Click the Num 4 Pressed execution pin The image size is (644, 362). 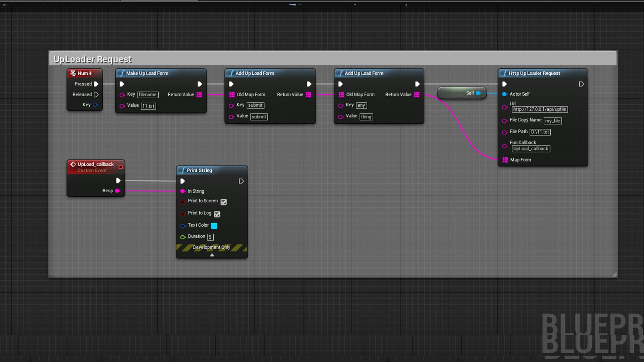tap(96, 84)
